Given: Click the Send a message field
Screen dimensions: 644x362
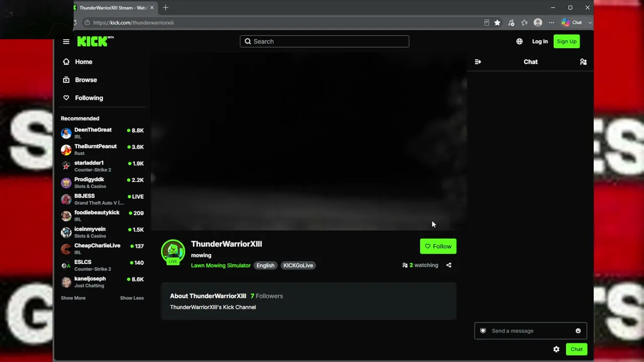Looking at the screenshot, I should [x=531, y=331].
